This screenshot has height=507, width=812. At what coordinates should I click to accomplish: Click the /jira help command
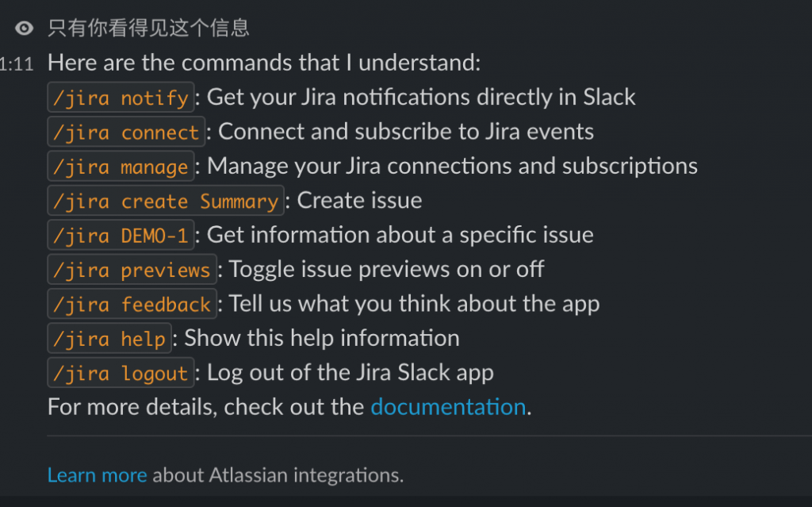click(x=109, y=339)
